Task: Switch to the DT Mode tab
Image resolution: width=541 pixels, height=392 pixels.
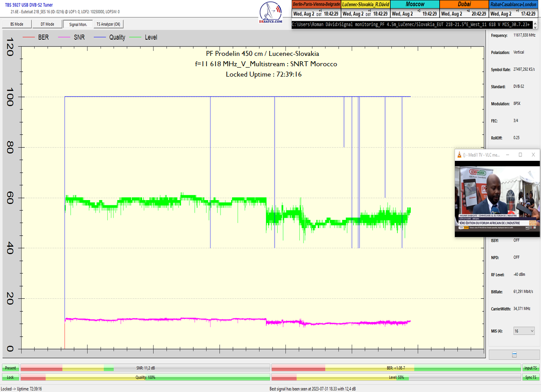Action: [47, 24]
